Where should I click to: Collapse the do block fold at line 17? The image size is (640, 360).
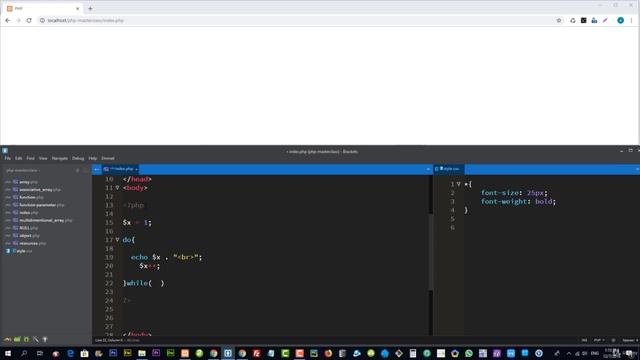(117, 240)
